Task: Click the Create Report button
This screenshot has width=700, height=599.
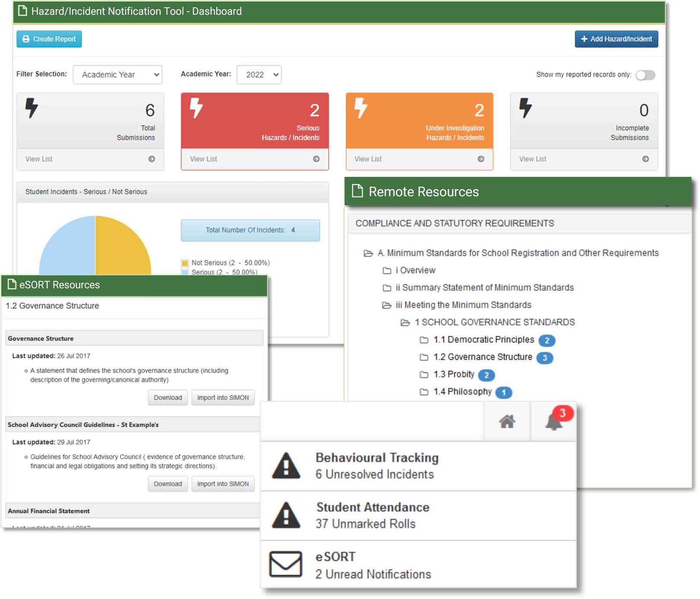Action: point(49,39)
